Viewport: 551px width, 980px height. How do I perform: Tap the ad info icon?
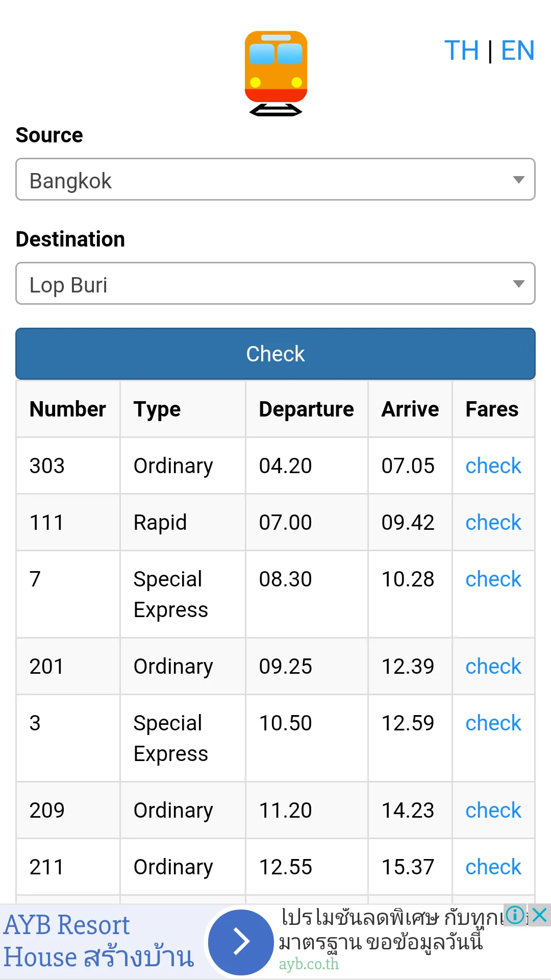click(515, 915)
